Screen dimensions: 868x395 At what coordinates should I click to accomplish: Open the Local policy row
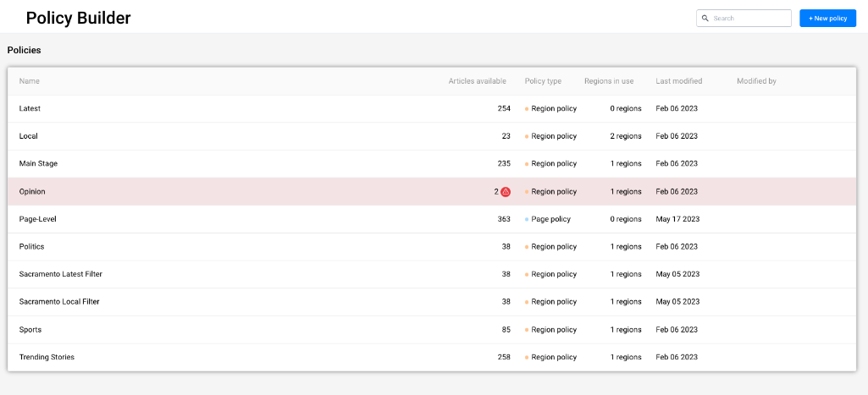(x=432, y=136)
